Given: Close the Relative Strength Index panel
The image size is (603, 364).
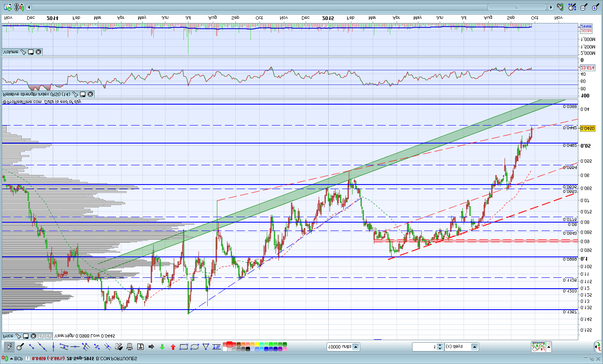Looking at the screenshot, I should [x=90, y=94].
